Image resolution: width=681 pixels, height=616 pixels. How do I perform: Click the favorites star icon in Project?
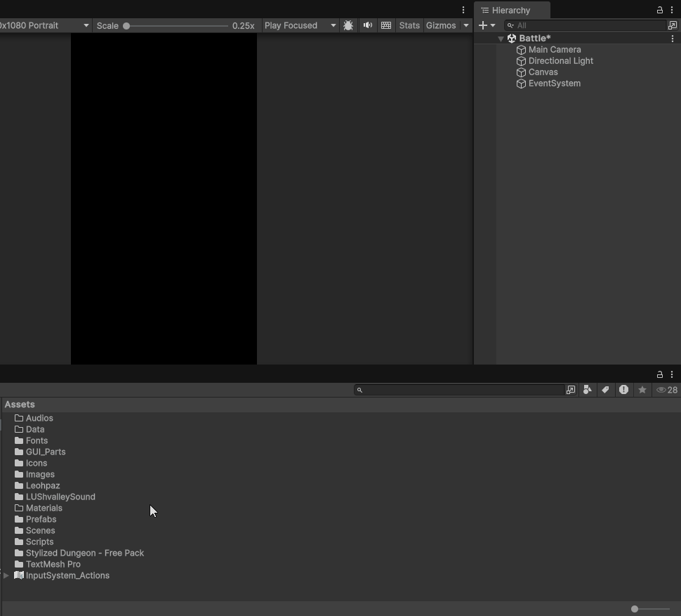642,390
